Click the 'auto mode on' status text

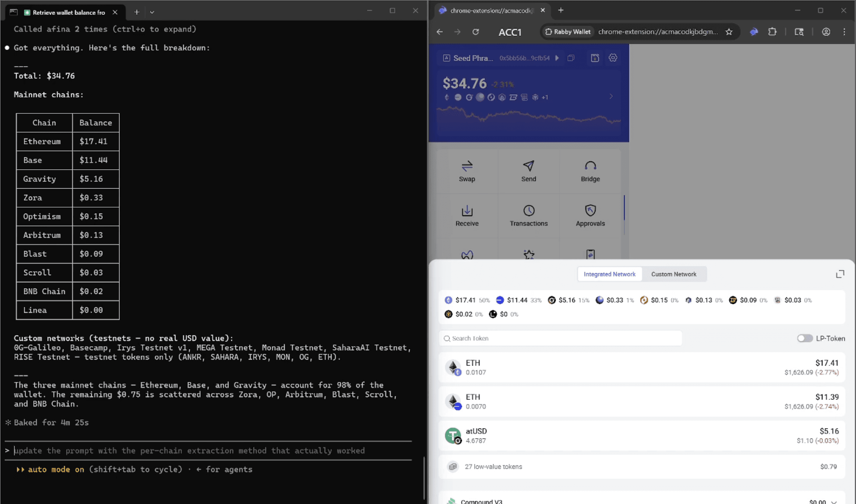(x=56, y=469)
